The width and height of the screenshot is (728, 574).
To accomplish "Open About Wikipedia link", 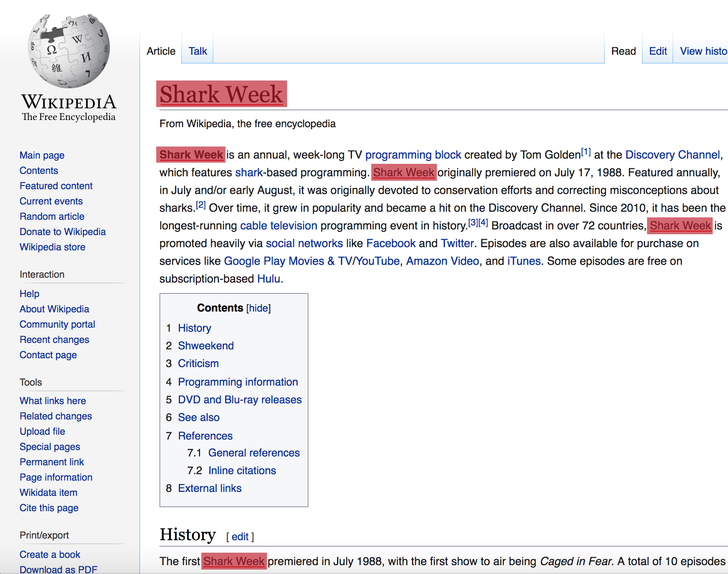I will [54, 309].
